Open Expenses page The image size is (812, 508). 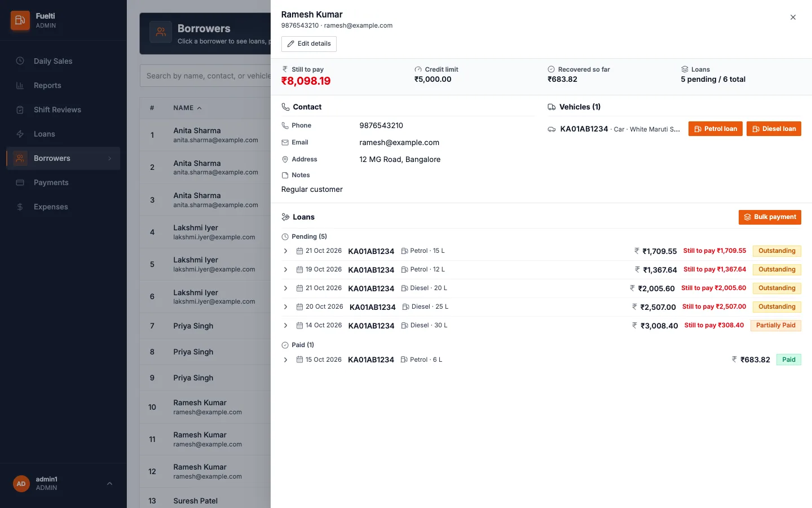[x=63, y=207]
